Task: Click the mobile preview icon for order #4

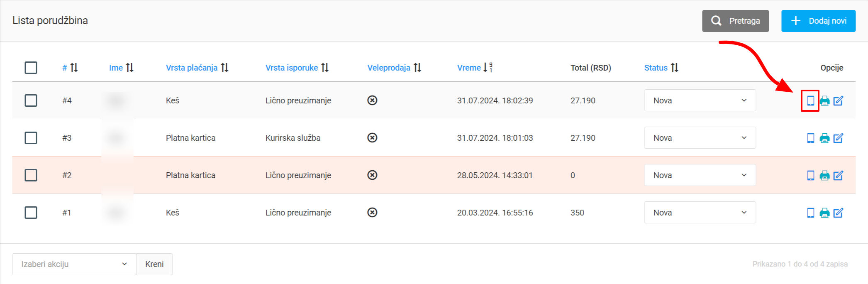Action: tap(810, 100)
